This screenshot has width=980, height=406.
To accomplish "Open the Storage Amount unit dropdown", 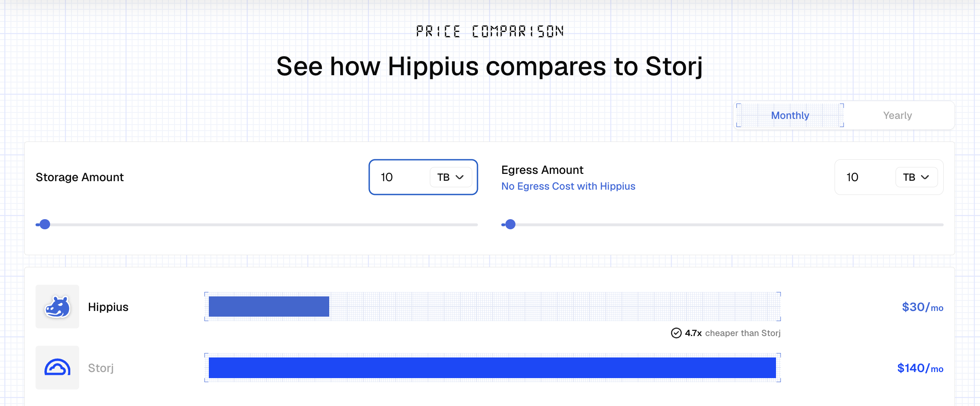I will coord(451,177).
